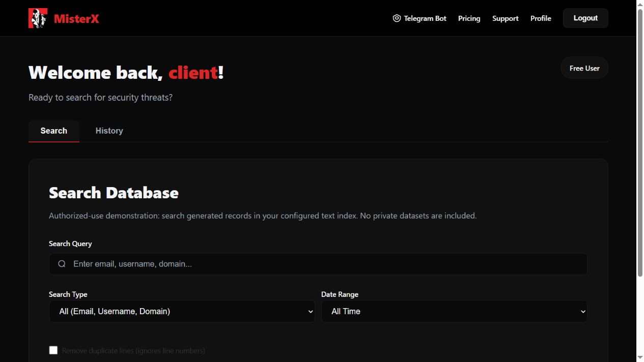Go to the Pricing page

[x=469, y=18]
